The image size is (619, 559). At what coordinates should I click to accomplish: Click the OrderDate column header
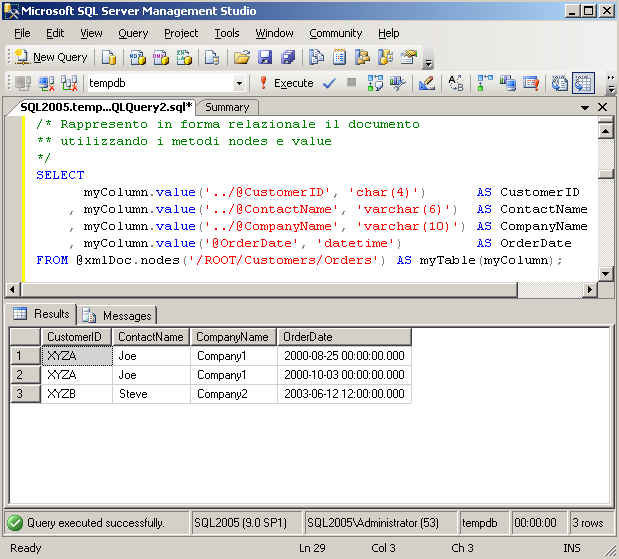[x=344, y=337]
